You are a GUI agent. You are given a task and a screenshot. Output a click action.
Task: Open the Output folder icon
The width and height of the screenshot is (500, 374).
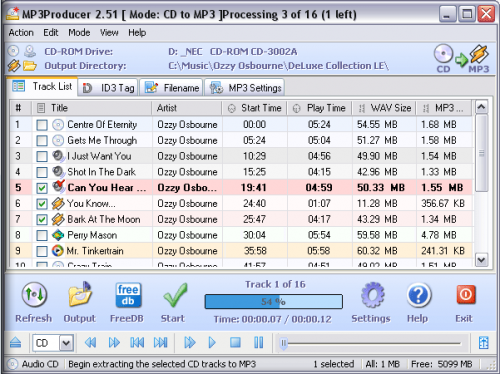click(x=80, y=295)
